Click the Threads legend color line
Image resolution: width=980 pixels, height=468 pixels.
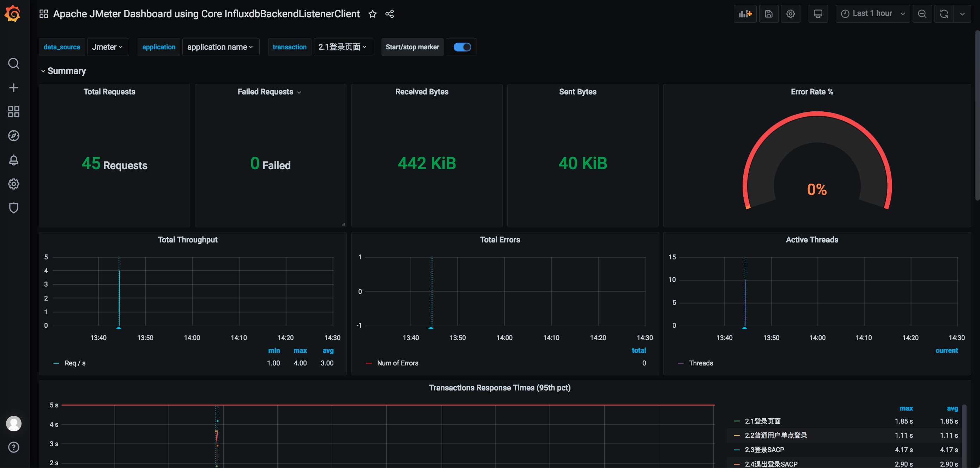[680, 363]
